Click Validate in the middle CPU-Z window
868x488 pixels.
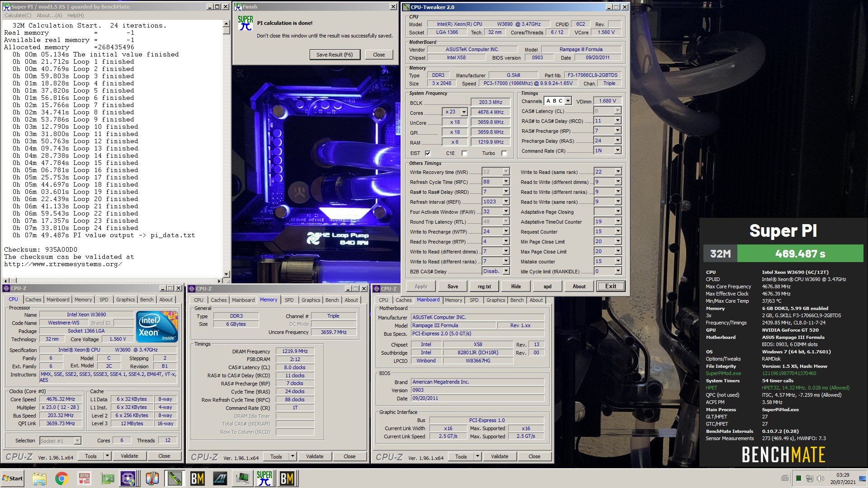[315, 456]
